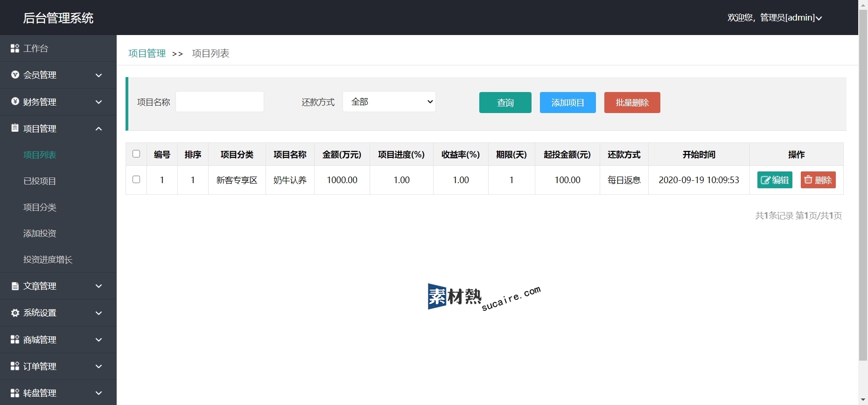Click the page vertical scrollbar thumb
This screenshot has width=868, height=405.
point(863,185)
